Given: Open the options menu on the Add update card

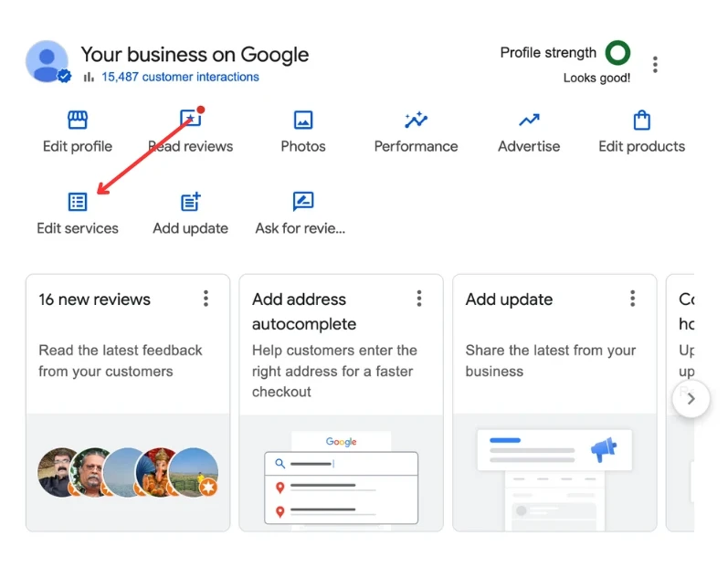Looking at the screenshot, I should 632,299.
